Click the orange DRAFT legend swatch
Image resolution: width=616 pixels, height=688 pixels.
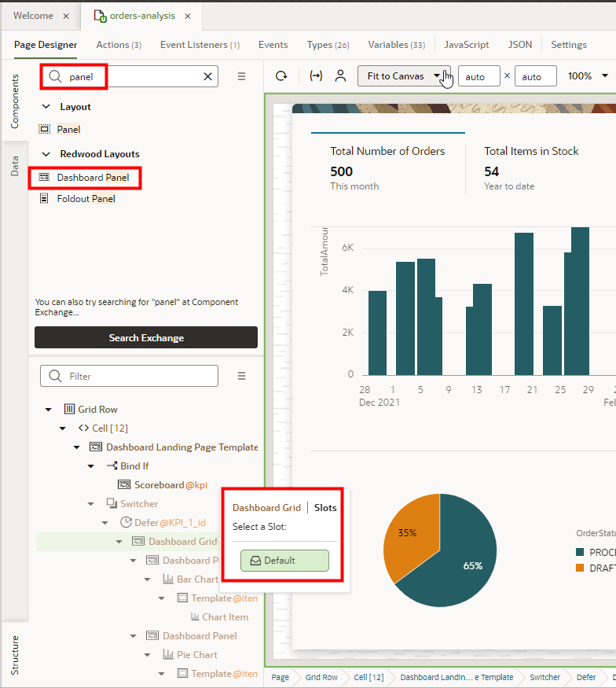click(x=580, y=568)
